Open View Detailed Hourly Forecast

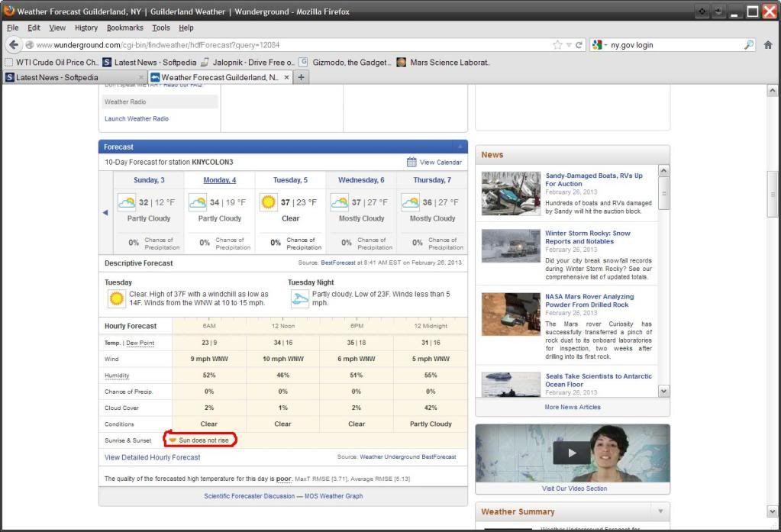[x=153, y=457]
